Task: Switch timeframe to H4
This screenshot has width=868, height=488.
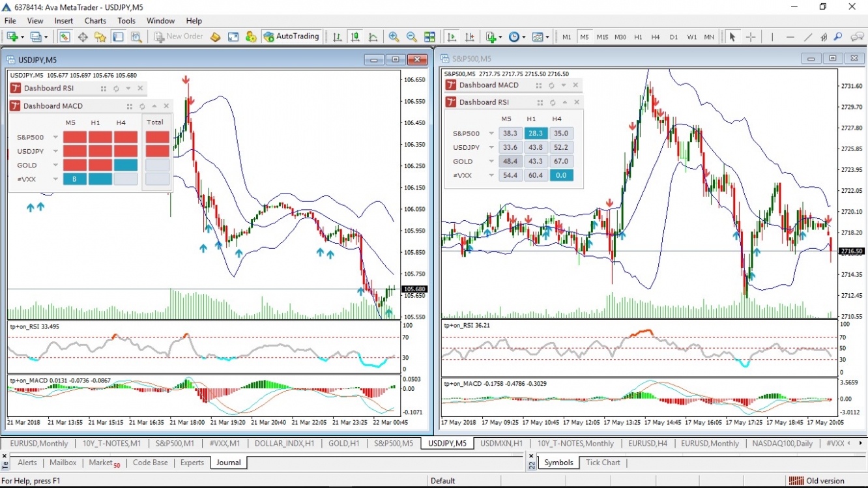Action: [x=656, y=37]
